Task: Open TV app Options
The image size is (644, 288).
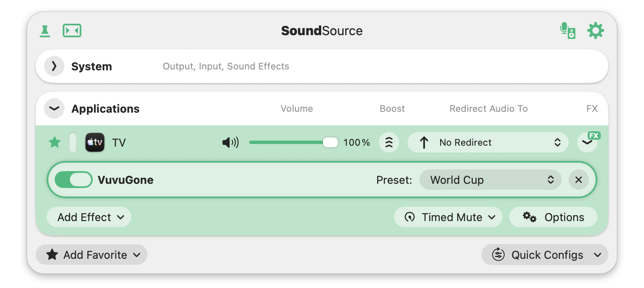Action: 553,217
